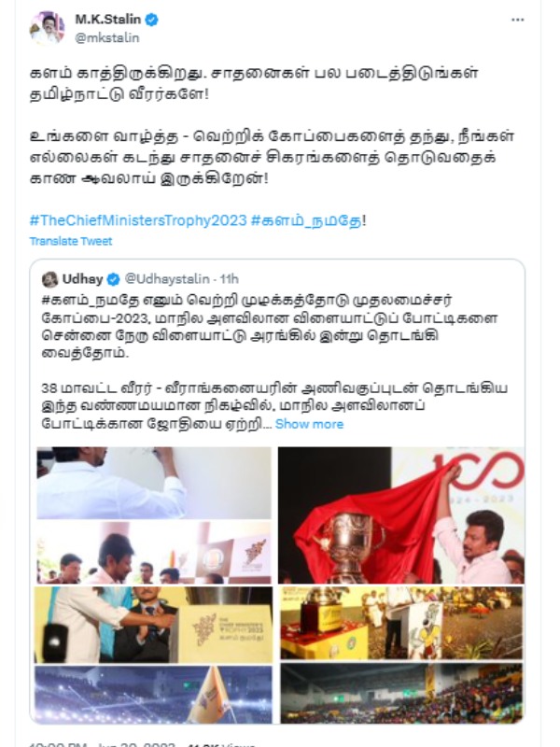Open the photo with cartoon mascot and trophy

pos(401,623)
